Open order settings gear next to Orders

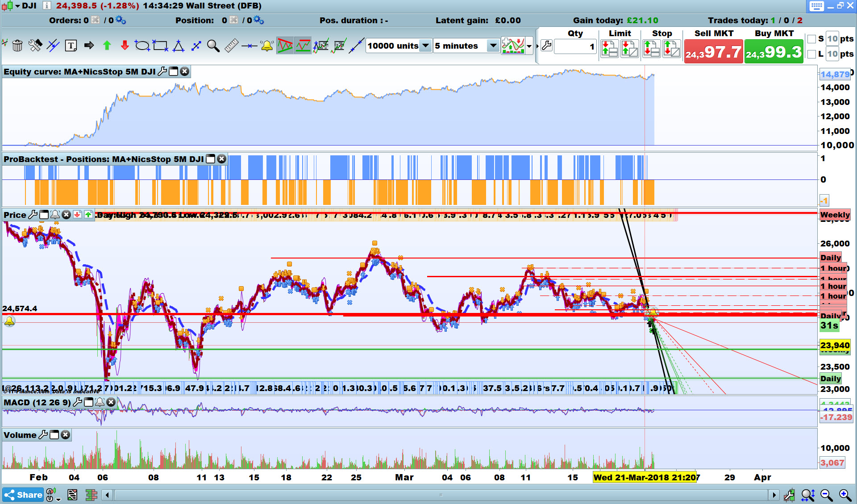pos(121,20)
